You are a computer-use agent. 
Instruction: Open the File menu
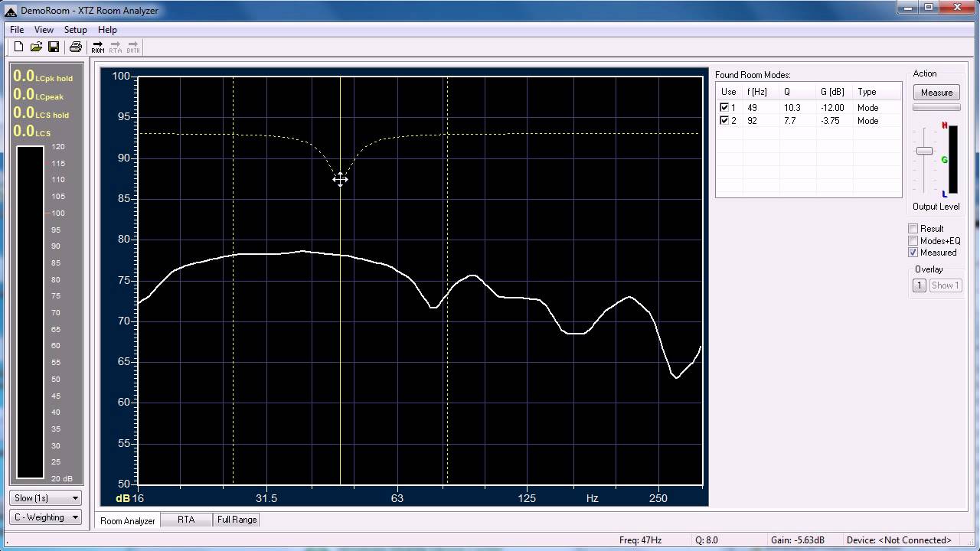tap(17, 30)
